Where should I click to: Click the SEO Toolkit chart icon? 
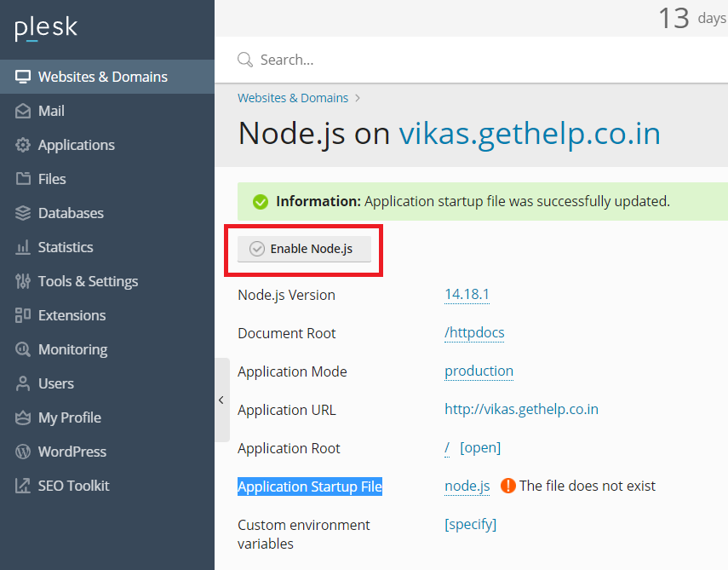click(x=23, y=486)
